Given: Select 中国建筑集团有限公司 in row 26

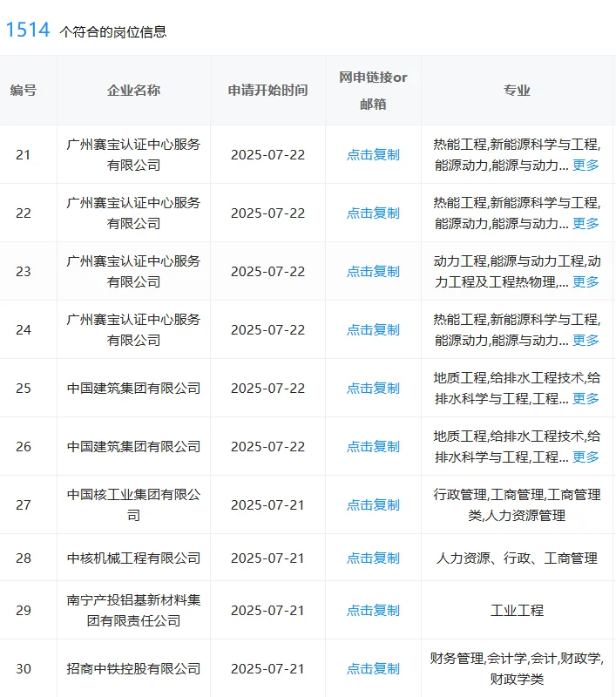Looking at the screenshot, I should coord(133,446).
